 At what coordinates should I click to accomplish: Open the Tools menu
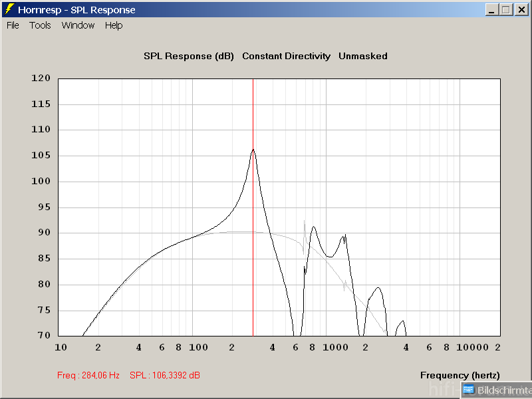[x=40, y=25]
